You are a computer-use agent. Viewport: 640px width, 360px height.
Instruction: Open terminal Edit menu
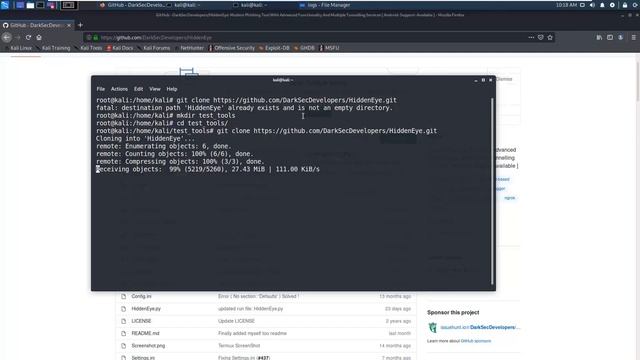138,89
